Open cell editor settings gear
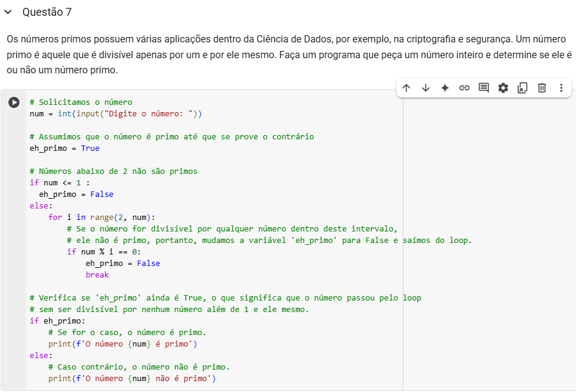Screen dimensions: 576x392 503,88
